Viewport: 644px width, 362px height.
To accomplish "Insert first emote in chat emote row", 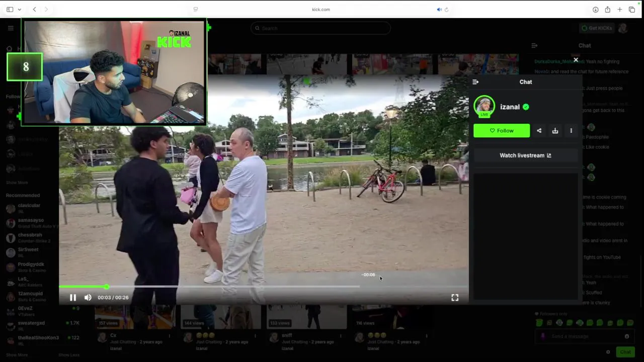I will [539, 323].
